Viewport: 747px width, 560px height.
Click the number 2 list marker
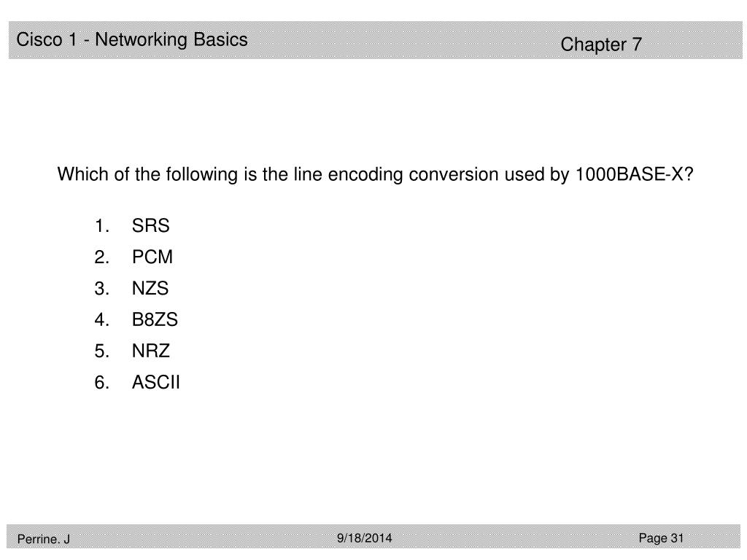[102, 257]
